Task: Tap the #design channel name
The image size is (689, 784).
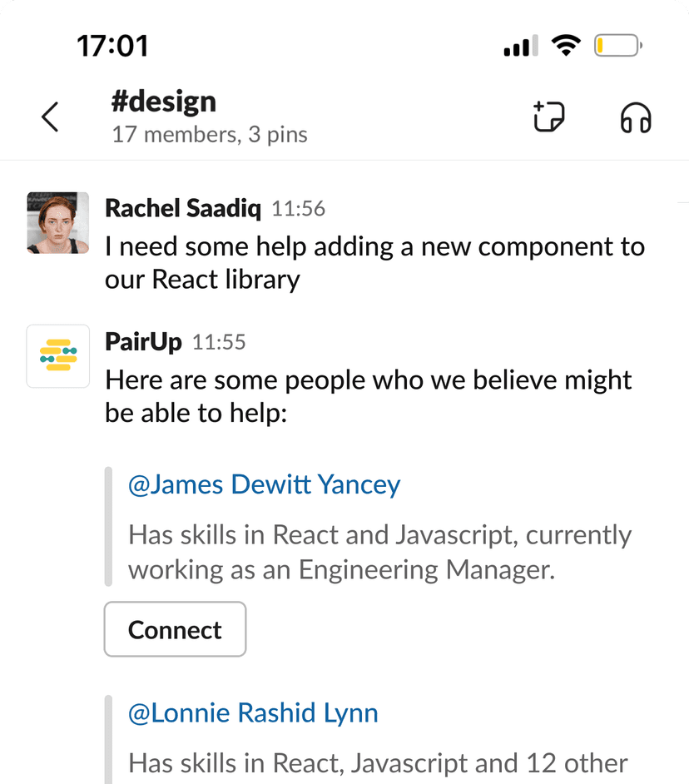Action: [x=164, y=100]
